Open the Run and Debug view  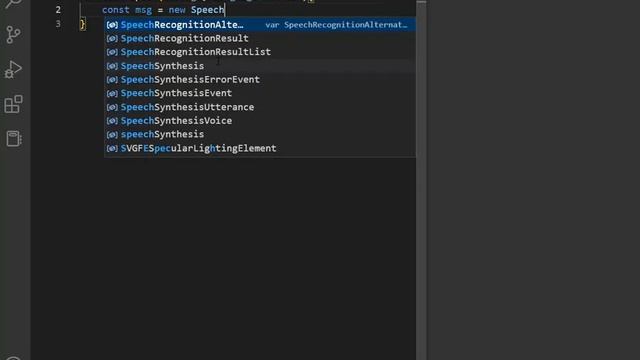[13, 69]
